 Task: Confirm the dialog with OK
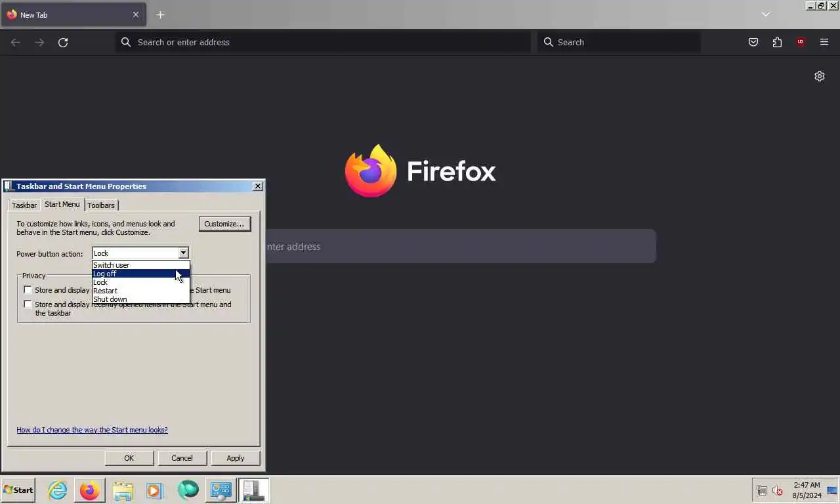point(129,458)
